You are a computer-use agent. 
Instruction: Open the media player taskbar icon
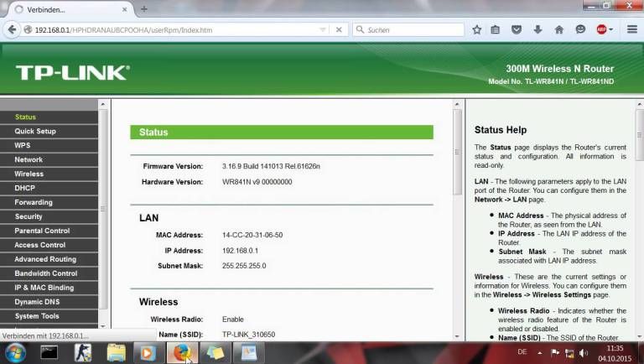click(x=148, y=353)
